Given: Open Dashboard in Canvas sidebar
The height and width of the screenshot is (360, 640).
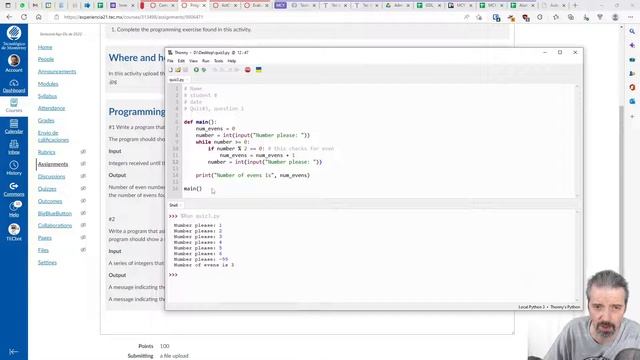Looking at the screenshot, I should pyautogui.click(x=14, y=86).
